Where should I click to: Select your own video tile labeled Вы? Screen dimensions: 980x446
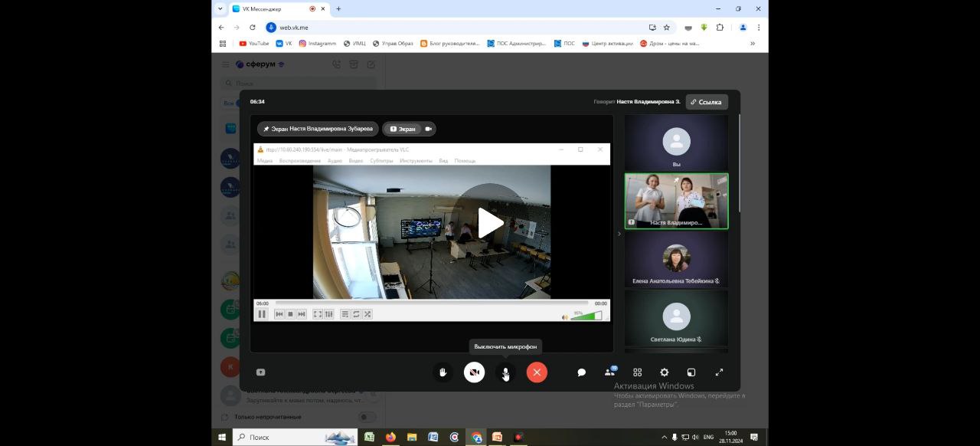click(x=676, y=143)
